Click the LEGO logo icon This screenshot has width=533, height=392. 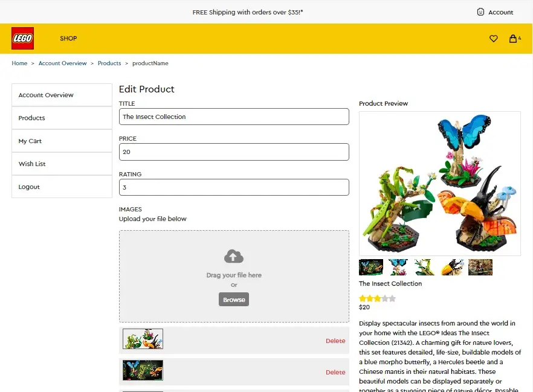(x=22, y=39)
